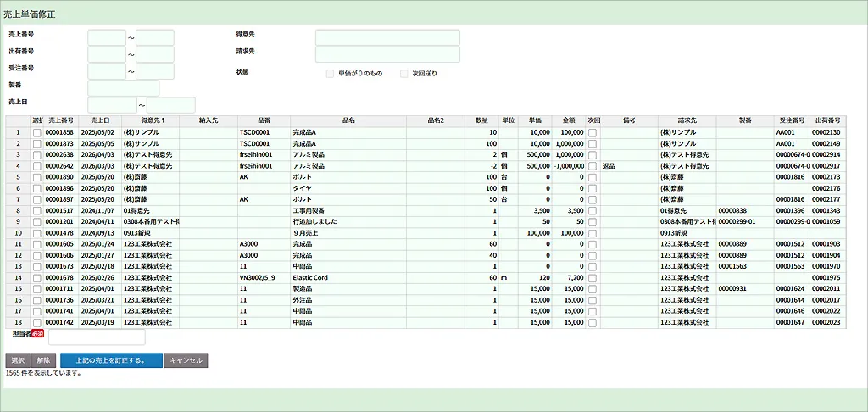Click the 請求先 search field
This screenshot has height=412, width=868.
[x=387, y=54]
